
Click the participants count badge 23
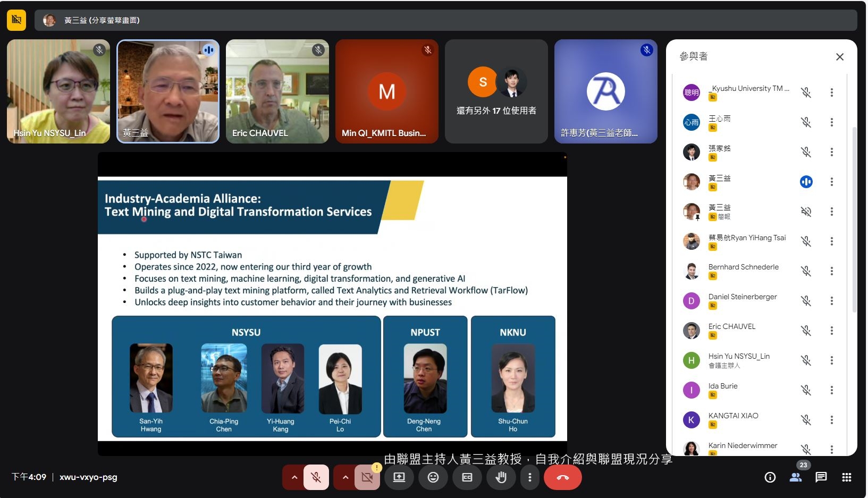803,465
